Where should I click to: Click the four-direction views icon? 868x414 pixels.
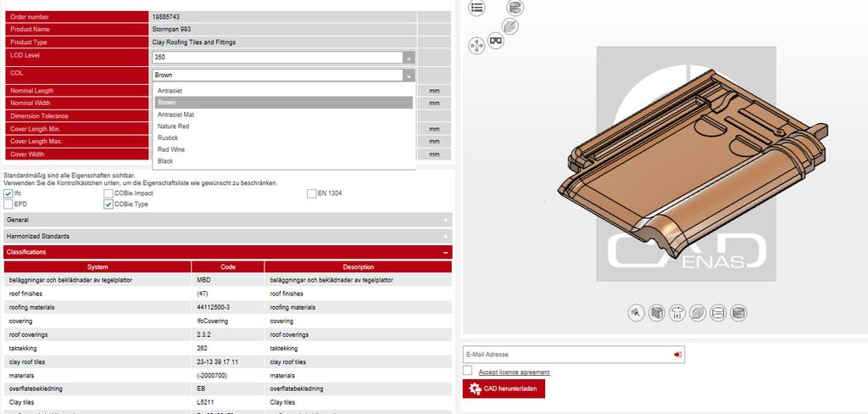point(476,46)
